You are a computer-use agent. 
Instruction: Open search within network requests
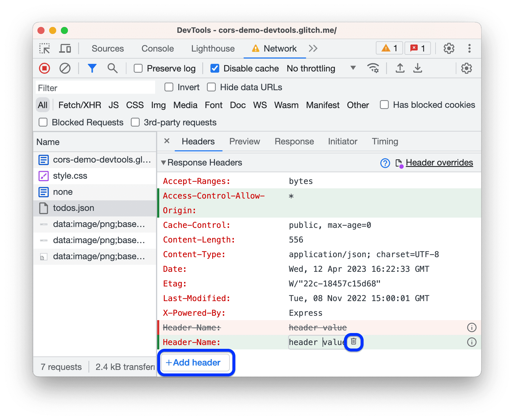[x=113, y=68]
